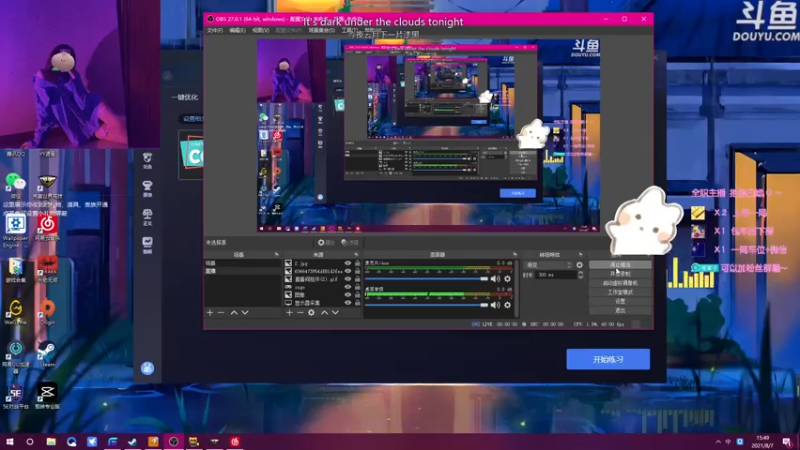This screenshot has height=450, width=800.
Task: Toggle visibility of the .gif source
Action: point(348,279)
